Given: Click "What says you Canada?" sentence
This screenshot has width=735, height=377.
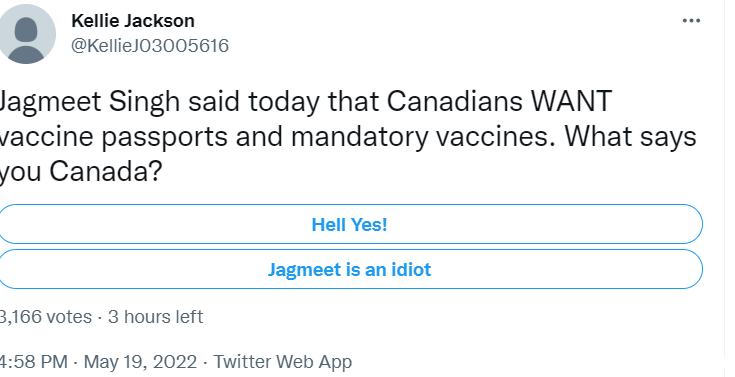Looking at the screenshot, I should [349, 154].
